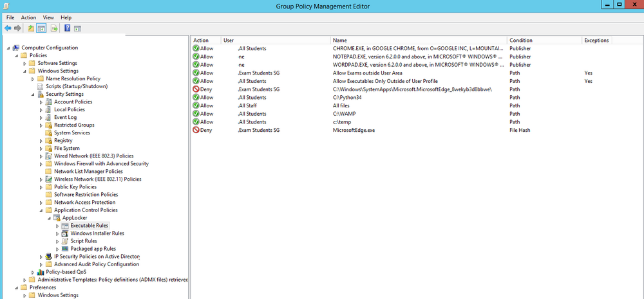Click the Export List toolbar icon
This screenshot has height=299, width=644.
click(53, 28)
